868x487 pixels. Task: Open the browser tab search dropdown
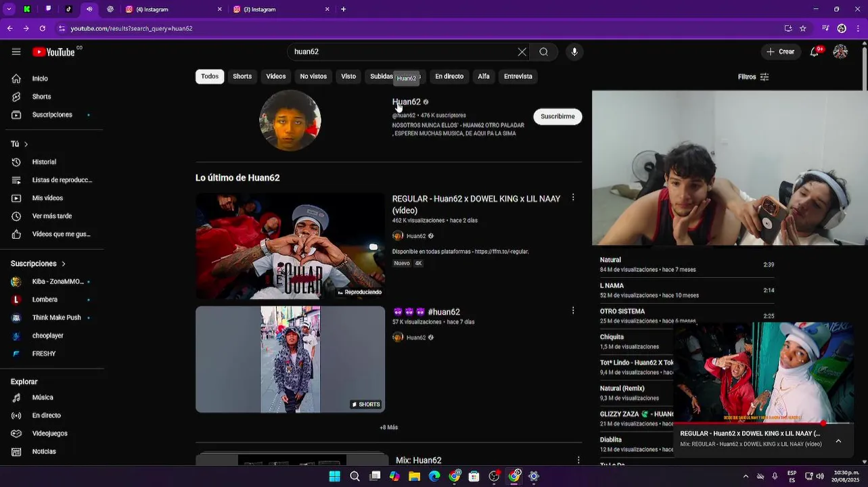pos(9,9)
